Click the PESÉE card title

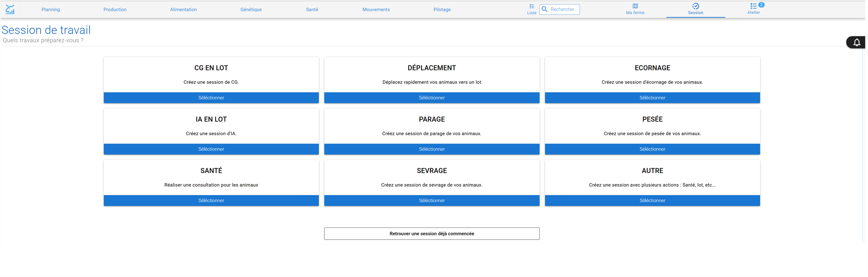pyautogui.click(x=652, y=119)
